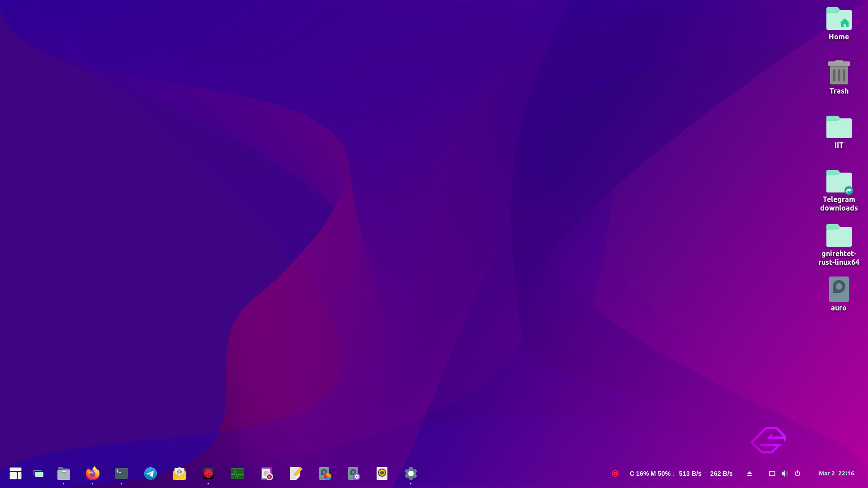Viewport: 868px width, 488px height.
Task: Open the Mar 2 22:16 clock panel
Action: [836, 474]
